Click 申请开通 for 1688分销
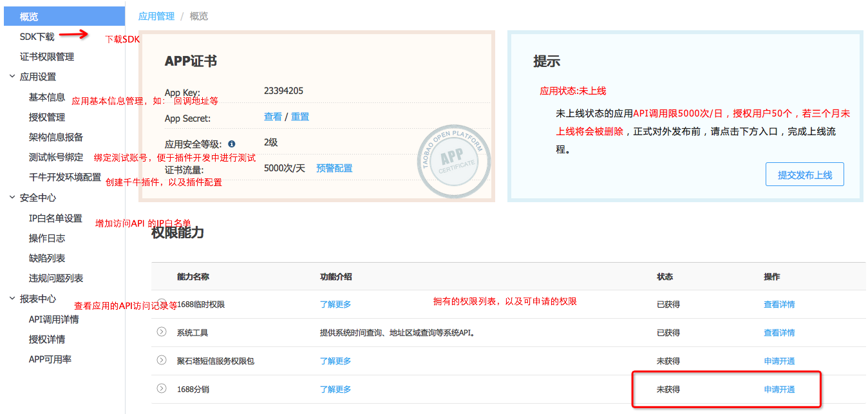Viewport: 868px width, 414px height. coord(779,390)
